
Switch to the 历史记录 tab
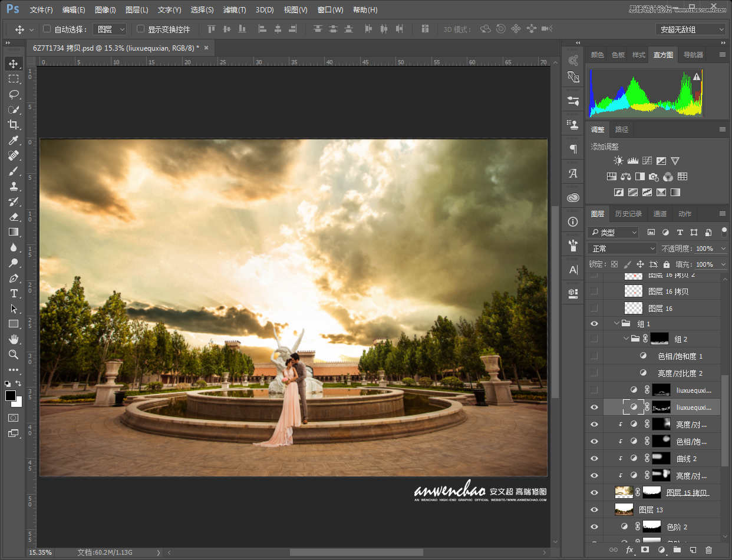628,214
